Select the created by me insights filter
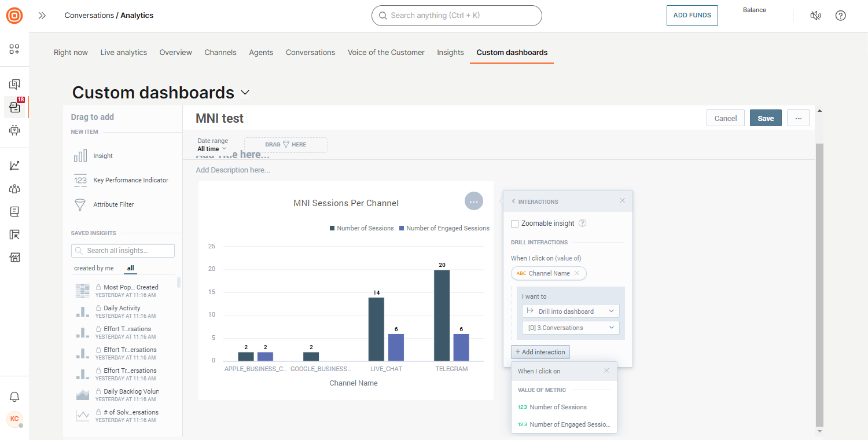Viewport: 868px width, 440px height. point(94,268)
